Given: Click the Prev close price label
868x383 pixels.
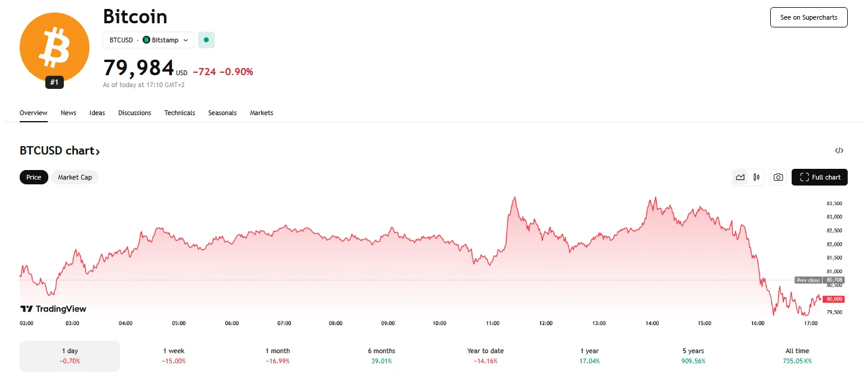Looking at the screenshot, I should point(808,280).
